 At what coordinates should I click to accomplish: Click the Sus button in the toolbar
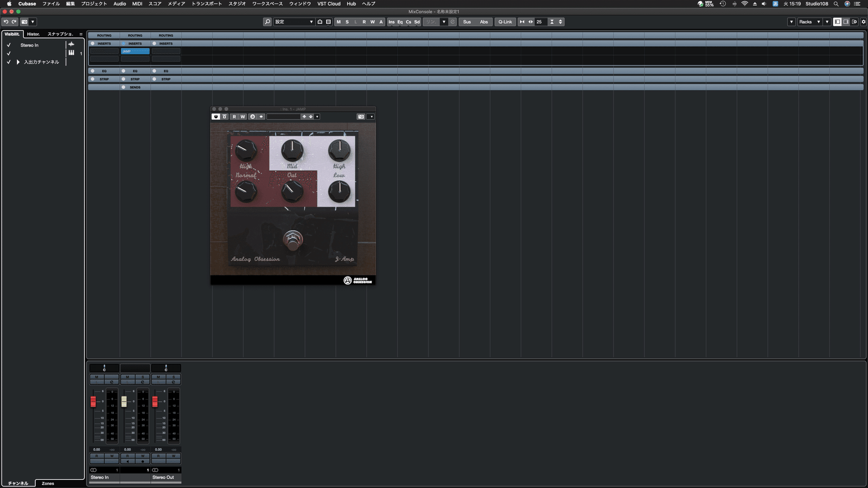pyautogui.click(x=467, y=22)
